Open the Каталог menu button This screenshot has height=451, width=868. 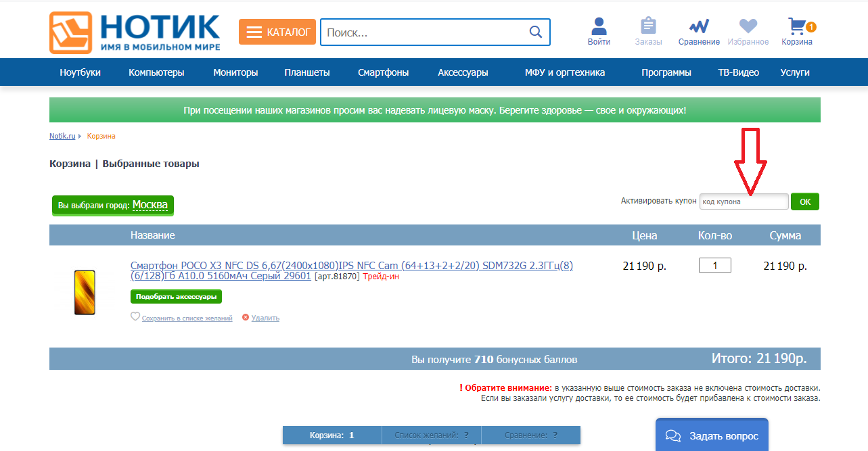pyautogui.click(x=277, y=32)
